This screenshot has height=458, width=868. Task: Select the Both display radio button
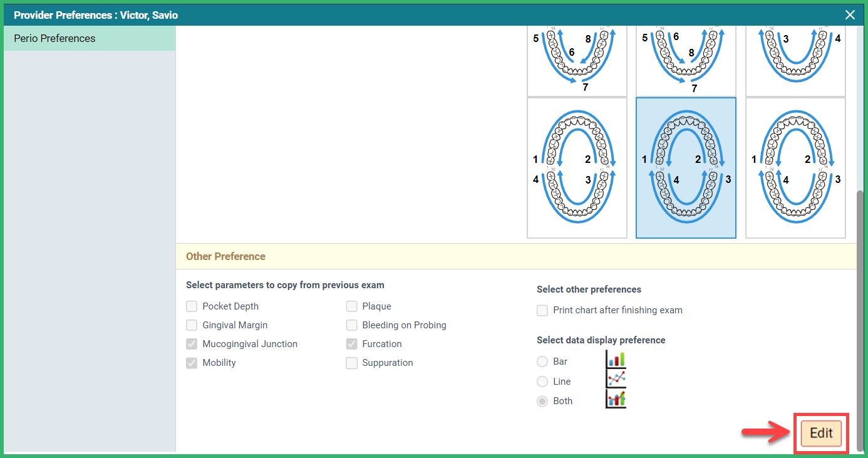[542, 401]
